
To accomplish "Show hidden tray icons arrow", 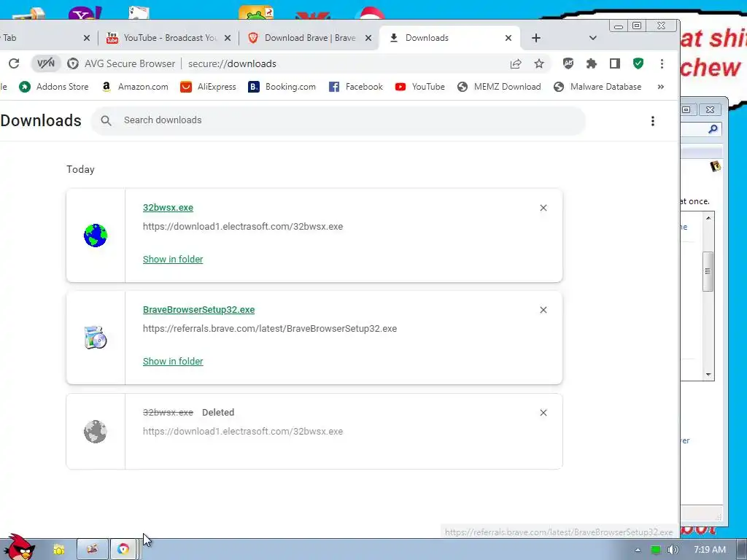I will click(638, 550).
